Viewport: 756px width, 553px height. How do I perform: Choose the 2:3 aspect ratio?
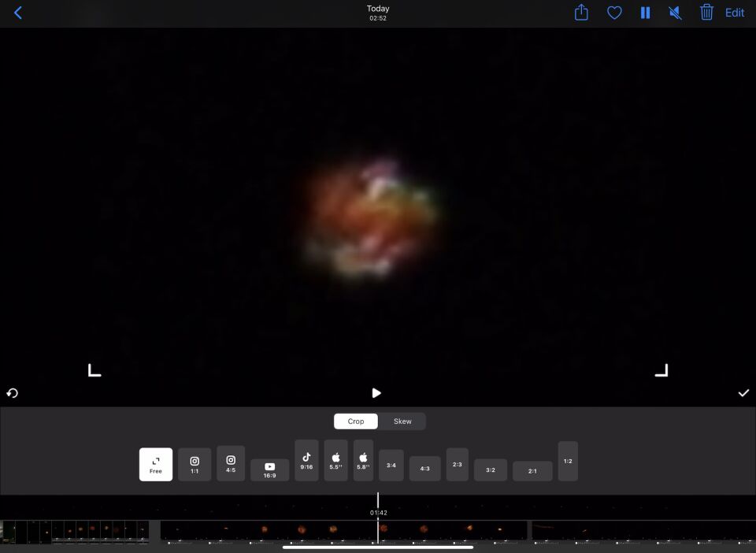point(457,464)
